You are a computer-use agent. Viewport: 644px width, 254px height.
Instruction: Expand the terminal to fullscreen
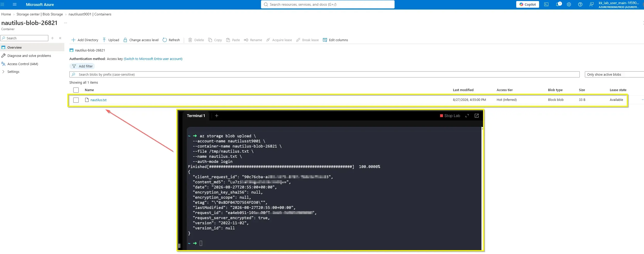tap(467, 116)
